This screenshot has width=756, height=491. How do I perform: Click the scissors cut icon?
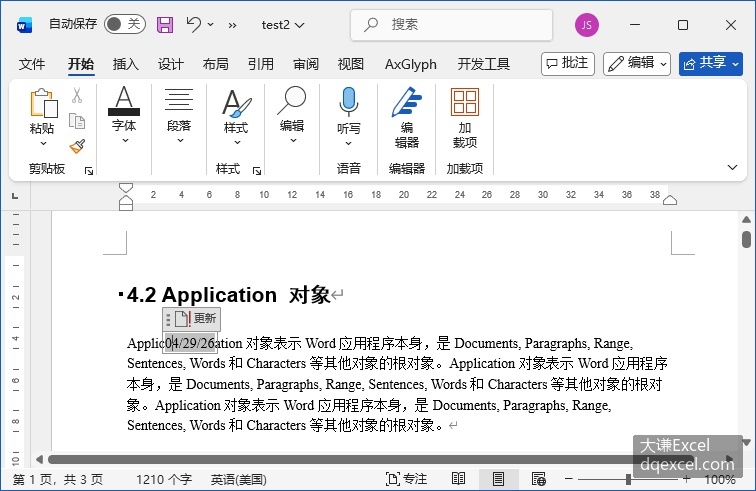pos(77,95)
